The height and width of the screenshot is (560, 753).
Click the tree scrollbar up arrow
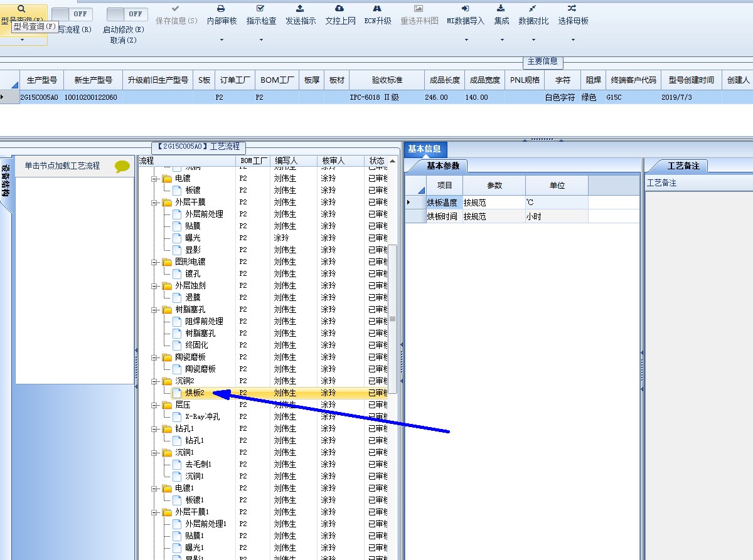(393, 161)
